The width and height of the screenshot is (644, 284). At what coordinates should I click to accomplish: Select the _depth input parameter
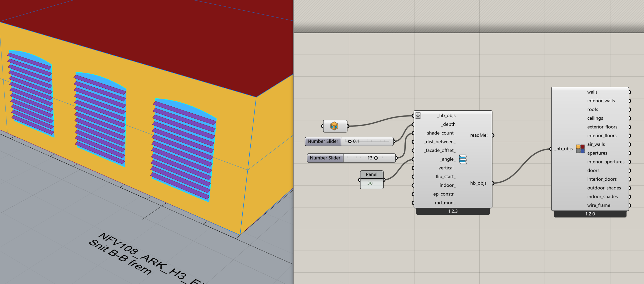pos(448,124)
